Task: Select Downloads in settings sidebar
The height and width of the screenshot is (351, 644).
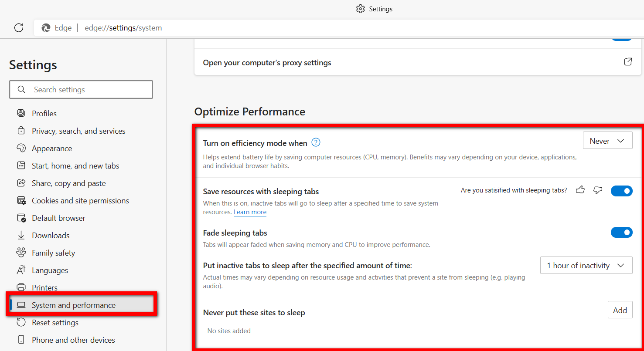Action: [x=51, y=235]
